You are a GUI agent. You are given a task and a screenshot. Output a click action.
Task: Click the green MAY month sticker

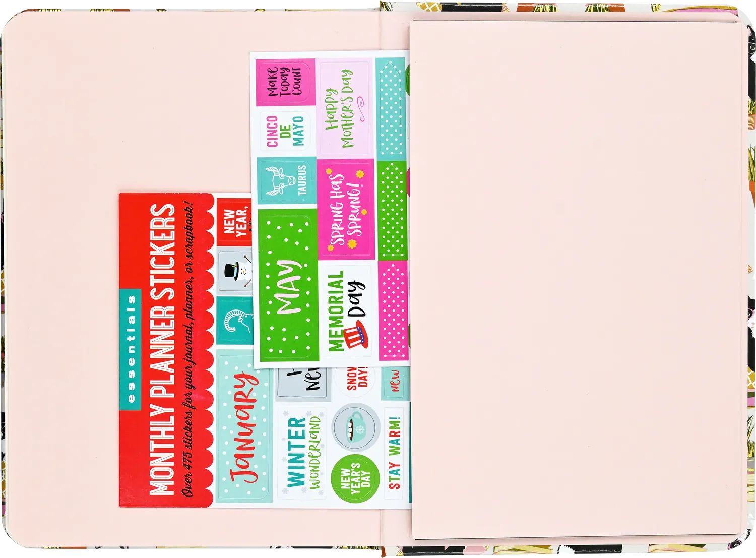click(x=288, y=284)
